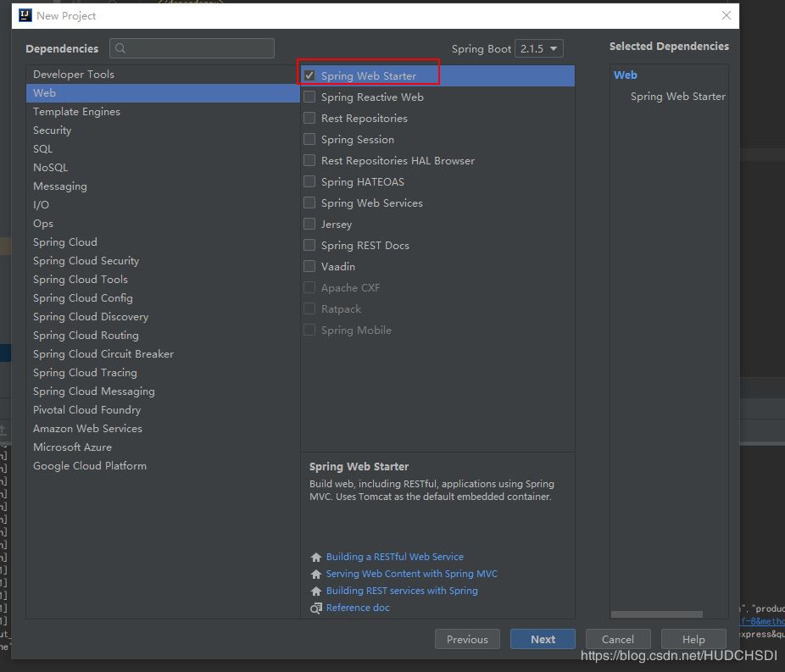Select Spring Cloud Tracing category
Image resolution: width=785 pixels, height=672 pixels.
point(163,372)
